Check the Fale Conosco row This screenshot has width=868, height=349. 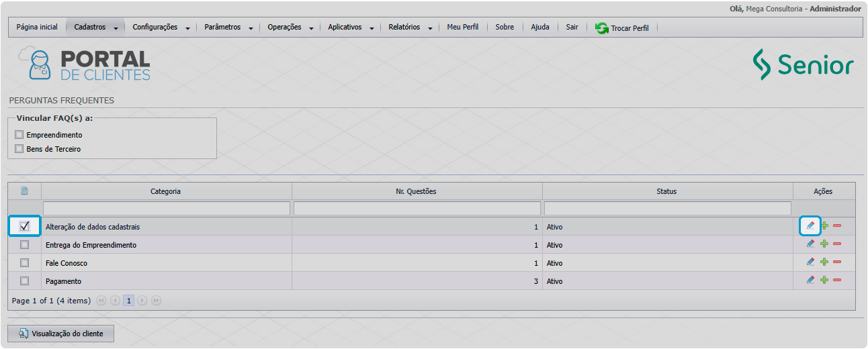(x=25, y=263)
